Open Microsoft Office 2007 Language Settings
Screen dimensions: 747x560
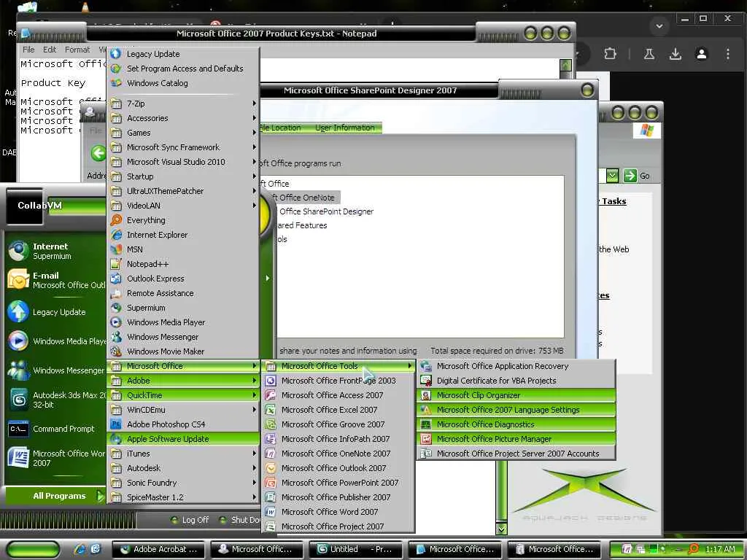coord(516,410)
